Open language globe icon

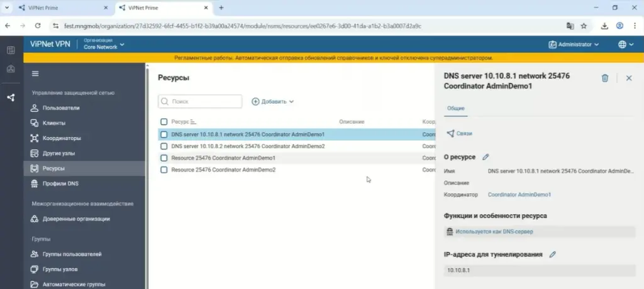622,45
